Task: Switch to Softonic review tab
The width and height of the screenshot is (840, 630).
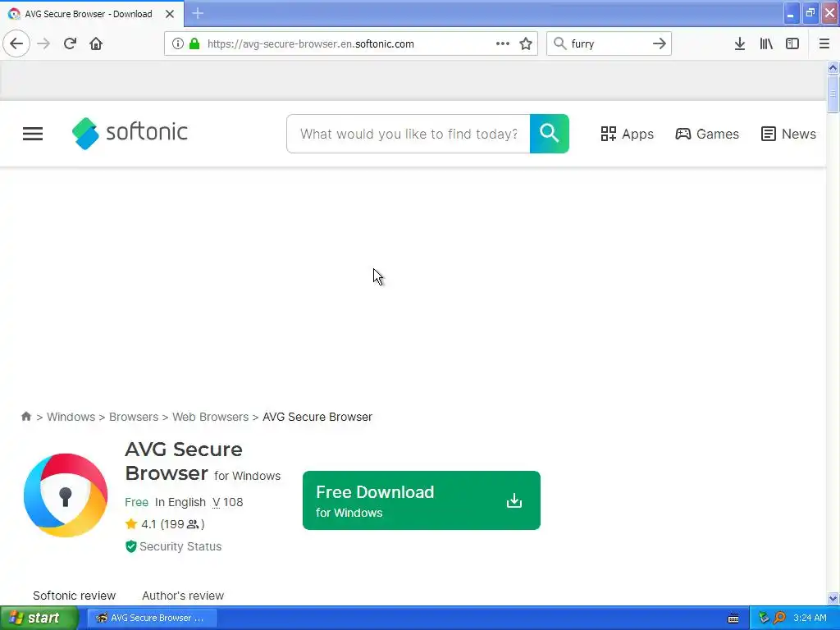Action: click(x=74, y=596)
